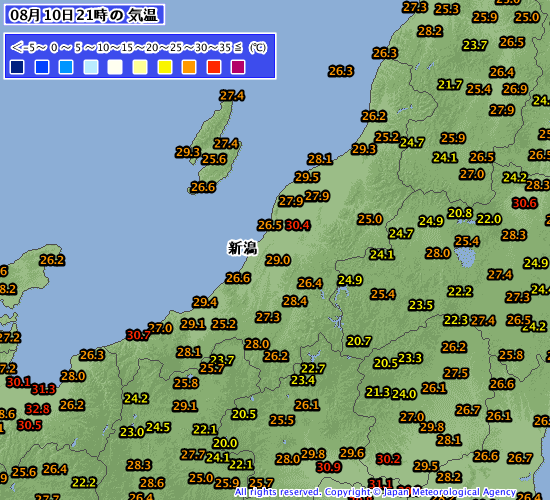550x500 pixels.
Task: Click the magenta 35°C-and-above legend swatch
Action: click(238, 67)
